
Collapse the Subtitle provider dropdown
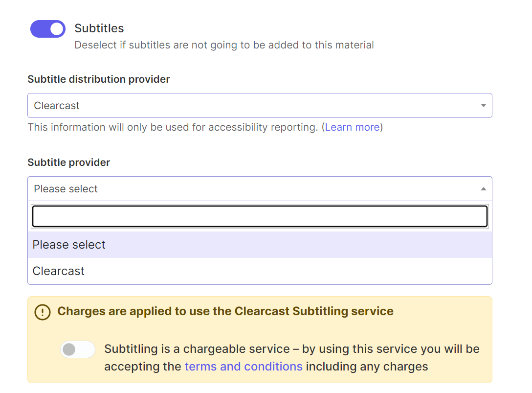(x=260, y=189)
